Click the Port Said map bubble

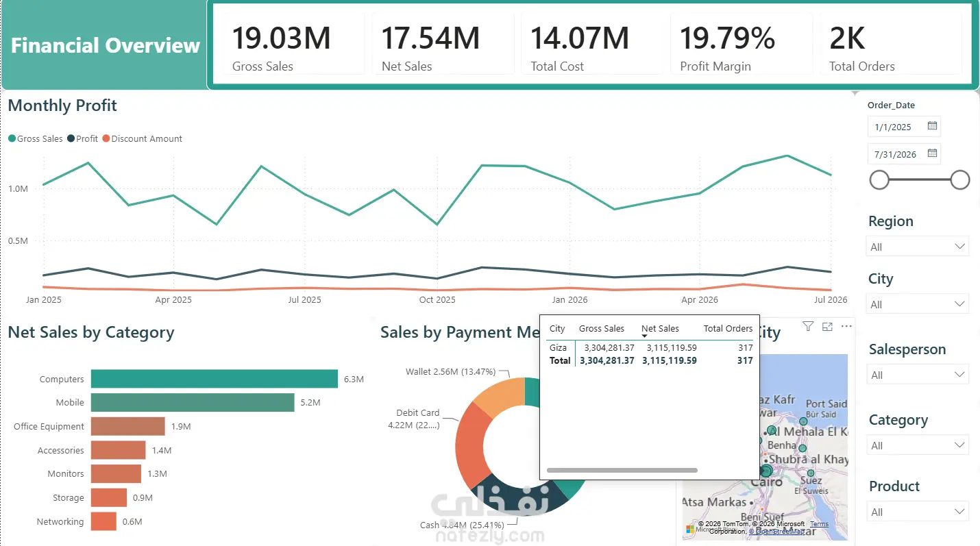pyautogui.click(x=803, y=421)
